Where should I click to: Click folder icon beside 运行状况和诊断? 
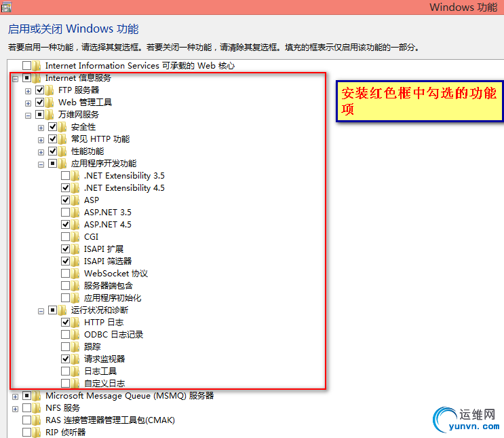(62, 310)
